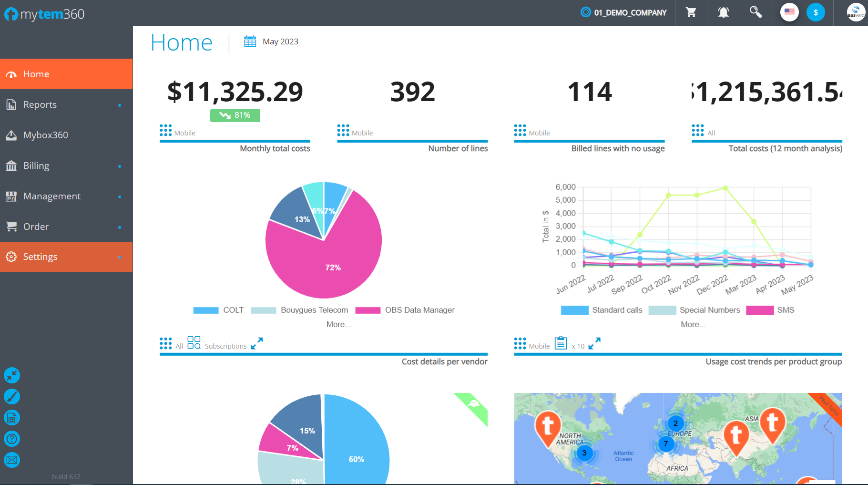The height and width of the screenshot is (485, 868).
Task: Expand the Order menu
Action: pyautogui.click(x=66, y=227)
